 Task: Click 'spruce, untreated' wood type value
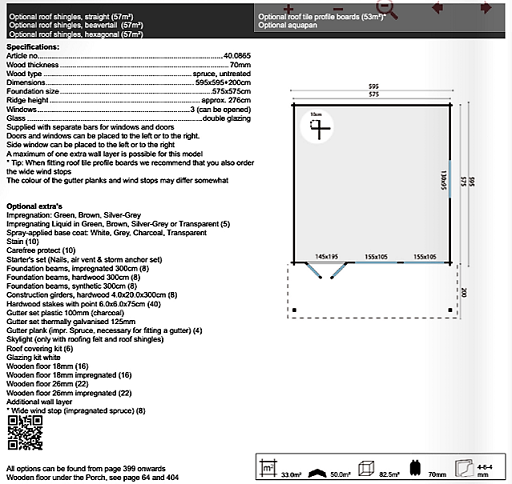[x=222, y=74]
